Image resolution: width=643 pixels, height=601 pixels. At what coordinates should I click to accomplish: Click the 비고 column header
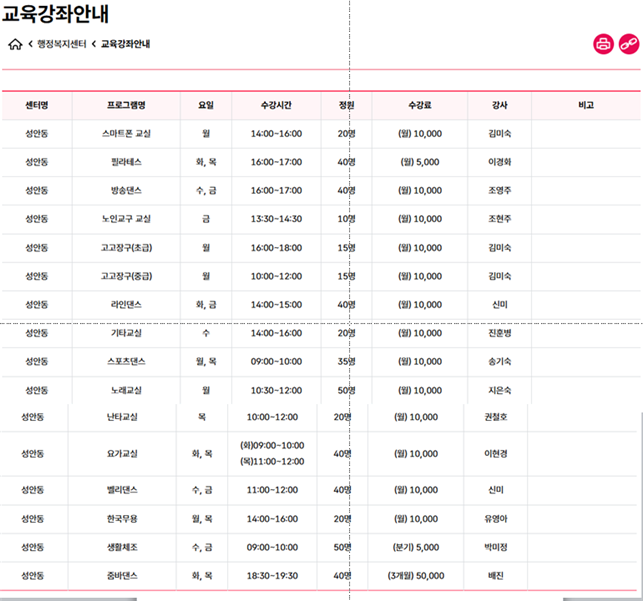tap(586, 105)
